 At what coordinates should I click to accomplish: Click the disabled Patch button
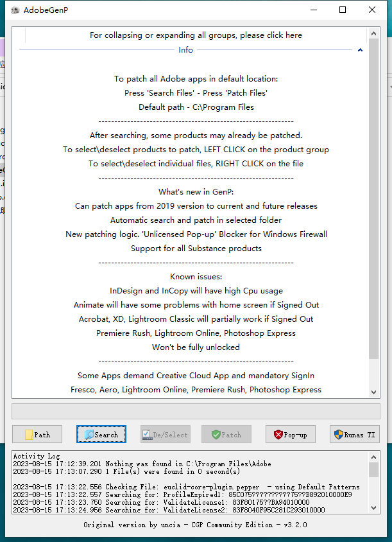[x=226, y=434]
